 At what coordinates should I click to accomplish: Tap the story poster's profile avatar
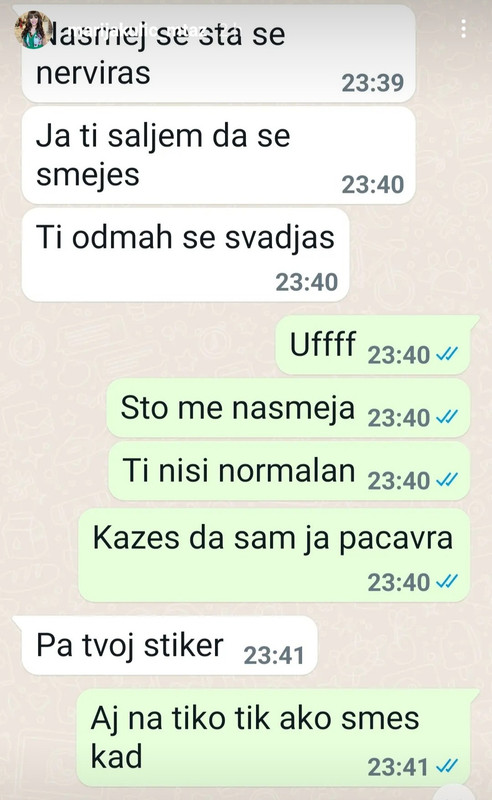coord(33,30)
